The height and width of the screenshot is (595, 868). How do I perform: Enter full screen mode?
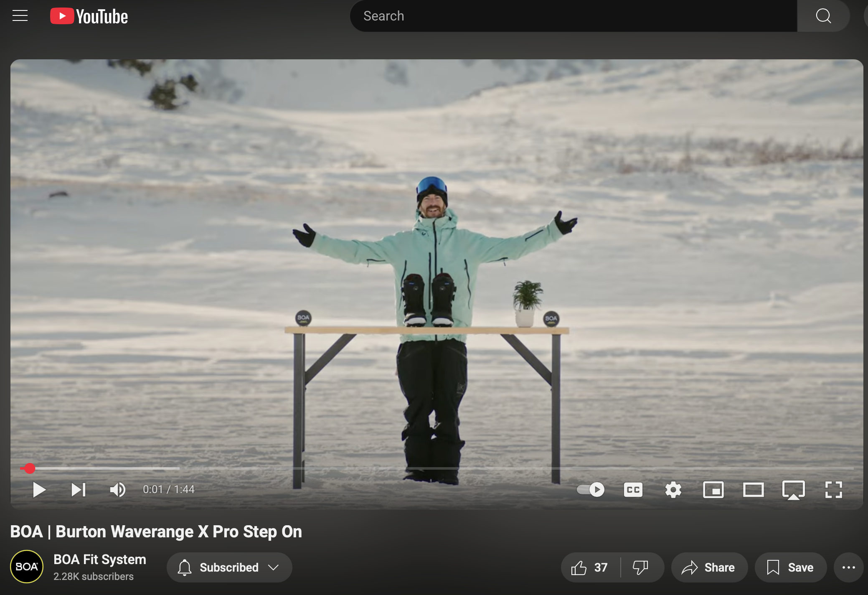(x=833, y=490)
